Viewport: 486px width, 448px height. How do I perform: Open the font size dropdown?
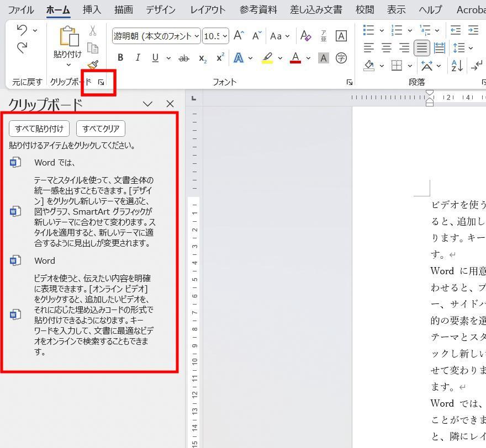pyautogui.click(x=225, y=36)
